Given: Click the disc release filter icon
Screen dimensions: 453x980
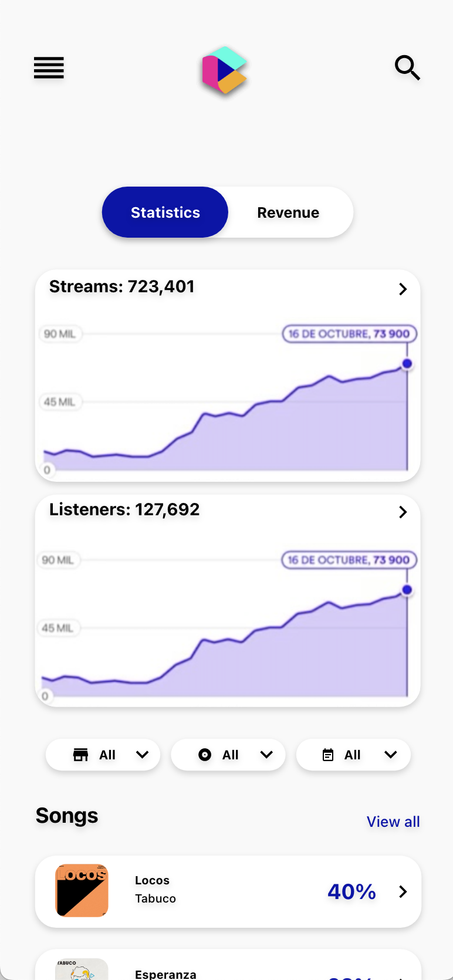Looking at the screenshot, I should [205, 755].
